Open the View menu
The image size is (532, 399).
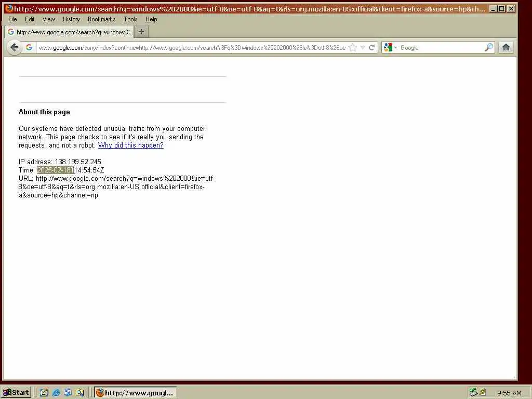[48, 19]
